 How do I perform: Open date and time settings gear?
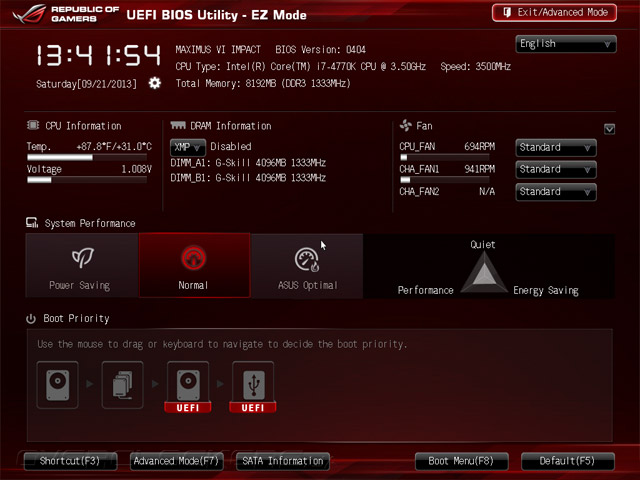tap(155, 83)
